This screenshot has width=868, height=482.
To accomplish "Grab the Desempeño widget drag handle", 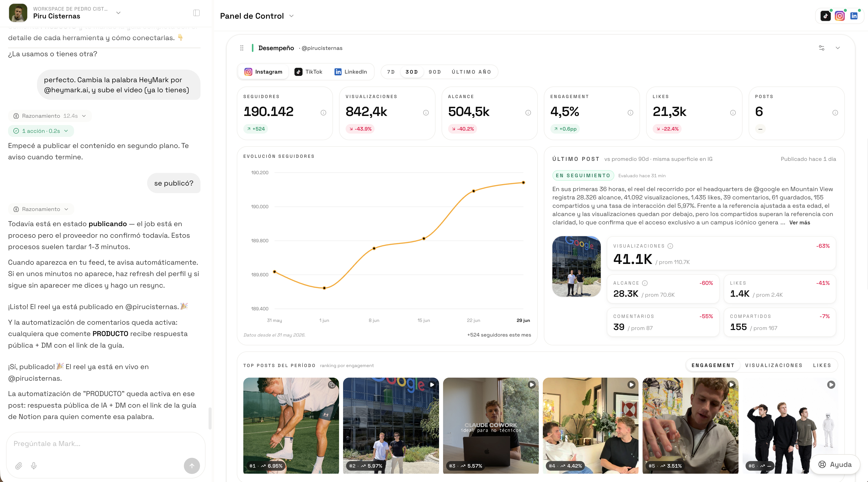I will point(242,48).
